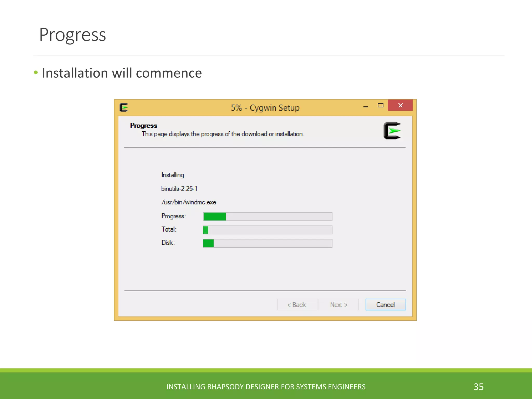
Task: Click the bullet 'Installation will commence'
Action: click(122, 73)
